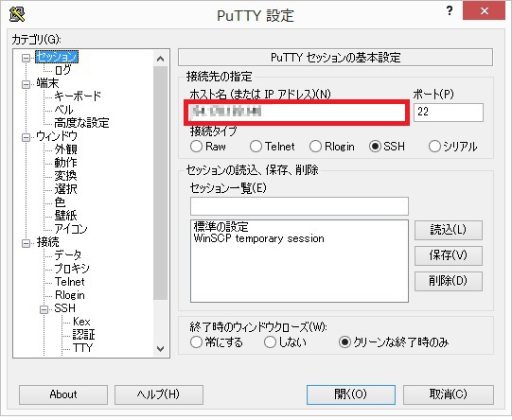Open the Telnet category in tree

click(x=69, y=282)
